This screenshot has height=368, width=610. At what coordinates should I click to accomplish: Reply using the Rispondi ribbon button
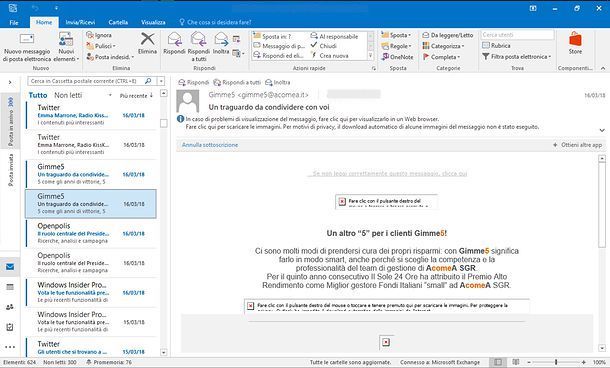coord(174,44)
